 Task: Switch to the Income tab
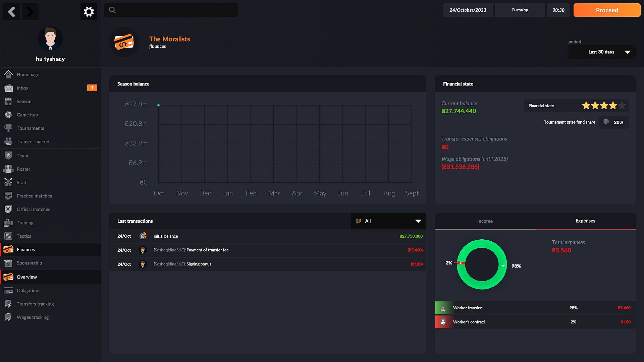coord(485,221)
